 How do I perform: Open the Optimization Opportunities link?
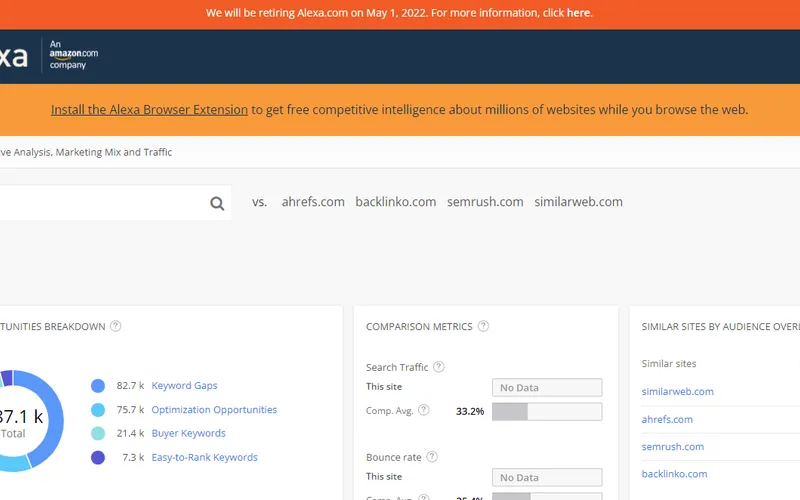coord(214,410)
